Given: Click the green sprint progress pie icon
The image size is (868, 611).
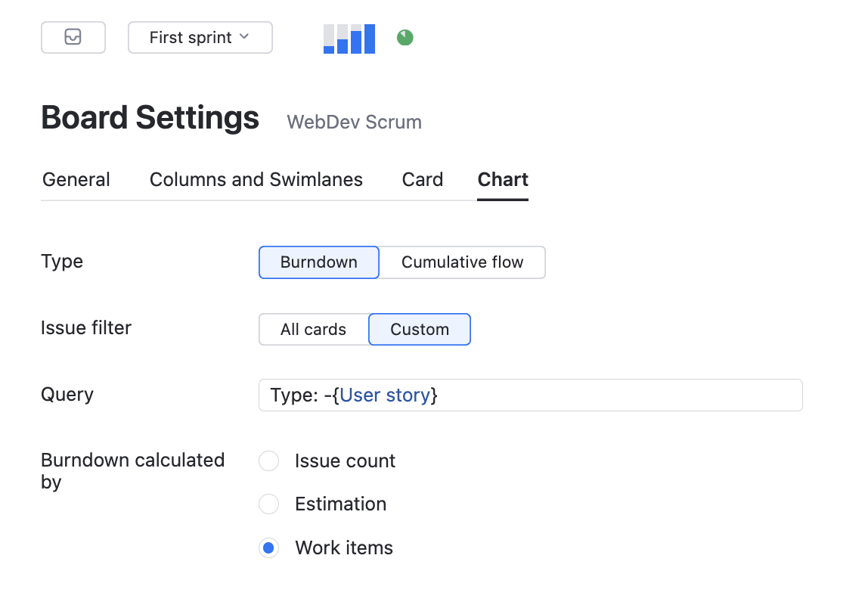Looking at the screenshot, I should tap(405, 38).
